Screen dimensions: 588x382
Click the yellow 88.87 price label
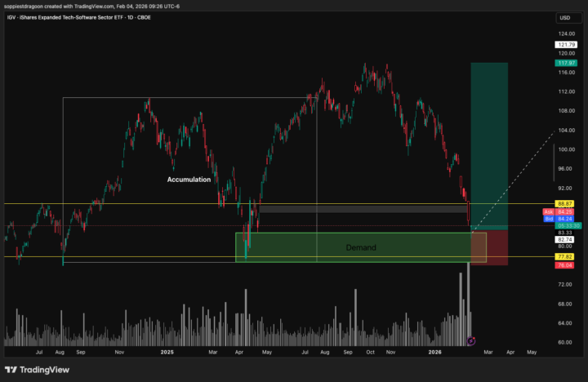coord(564,204)
